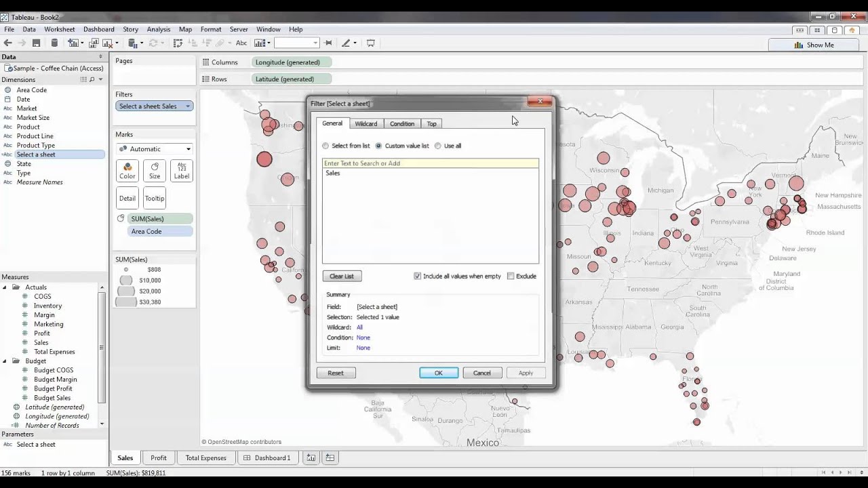Click the Area Code pill on the Marks card
Image resolution: width=868 pixels, height=488 pixels.
[160, 231]
